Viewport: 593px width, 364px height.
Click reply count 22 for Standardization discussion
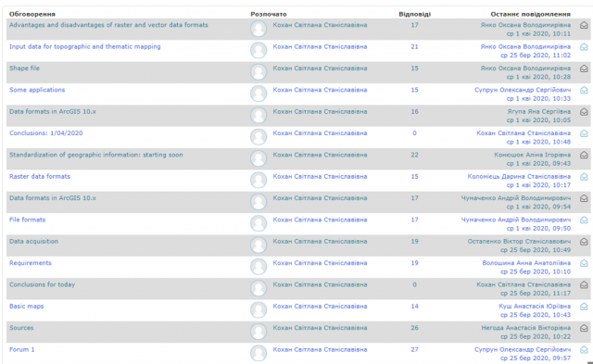(414, 155)
